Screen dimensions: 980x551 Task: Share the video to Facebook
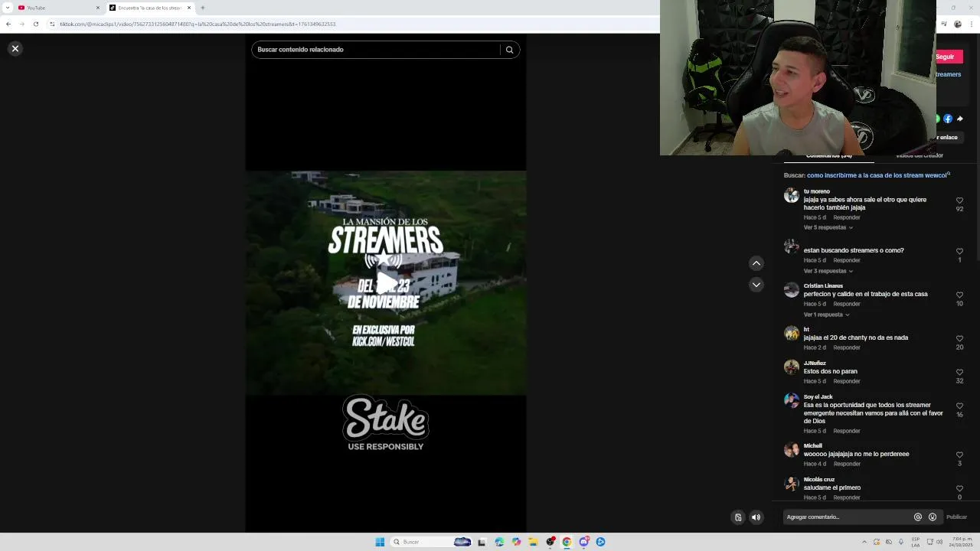[x=948, y=119]
